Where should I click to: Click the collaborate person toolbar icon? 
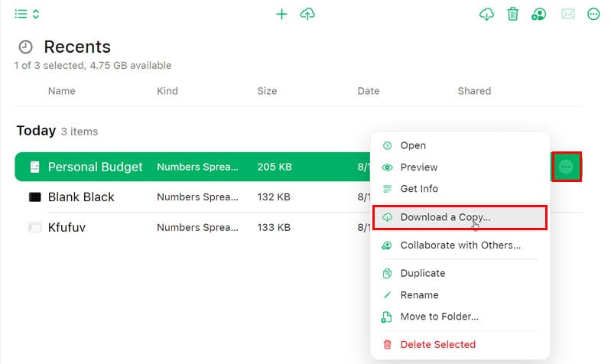point(539,14)
